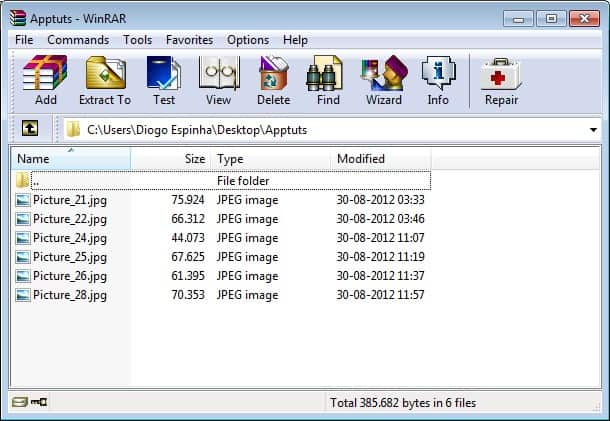The width and height of the screenshot is (610, 421).
Task: Click the Delete toolbar icon
Action: [x=273, y=73]
